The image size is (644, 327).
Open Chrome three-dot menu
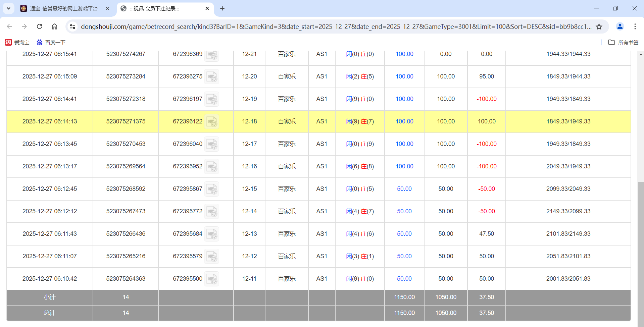pyautogui.click(x=635, y=26)
